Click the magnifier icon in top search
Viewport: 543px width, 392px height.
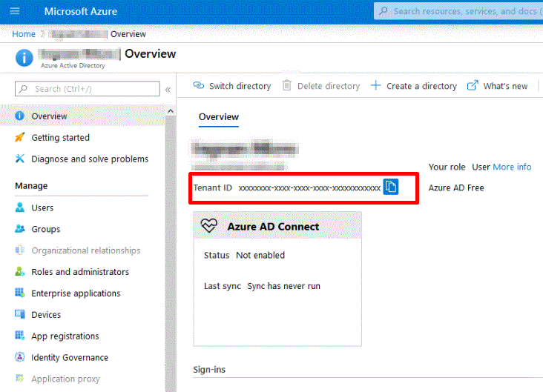coord(384,11)
